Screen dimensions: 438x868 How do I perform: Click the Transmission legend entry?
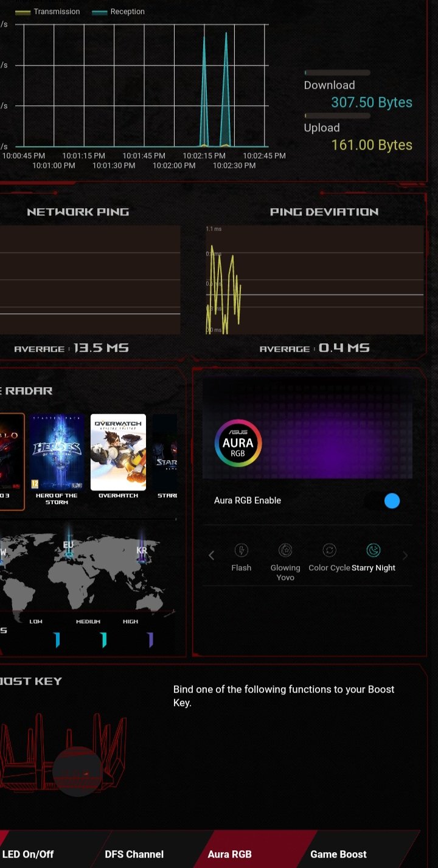(47, 12)
